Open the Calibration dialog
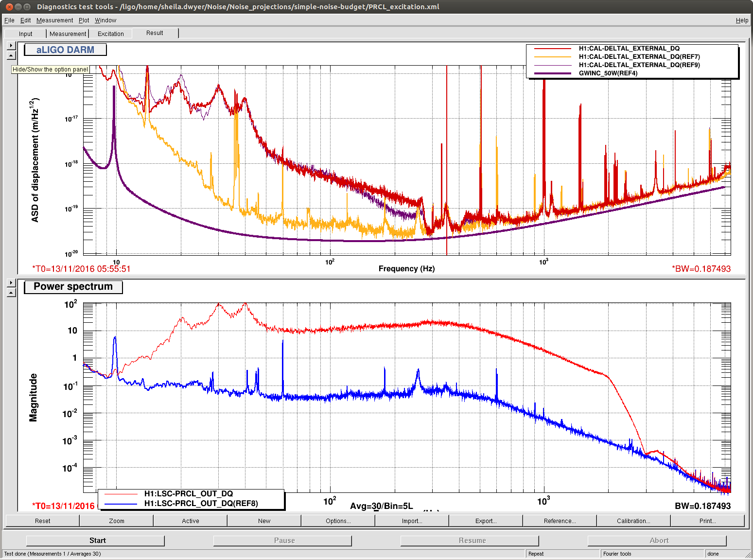753x560 pixels. (x=633, y=521)
